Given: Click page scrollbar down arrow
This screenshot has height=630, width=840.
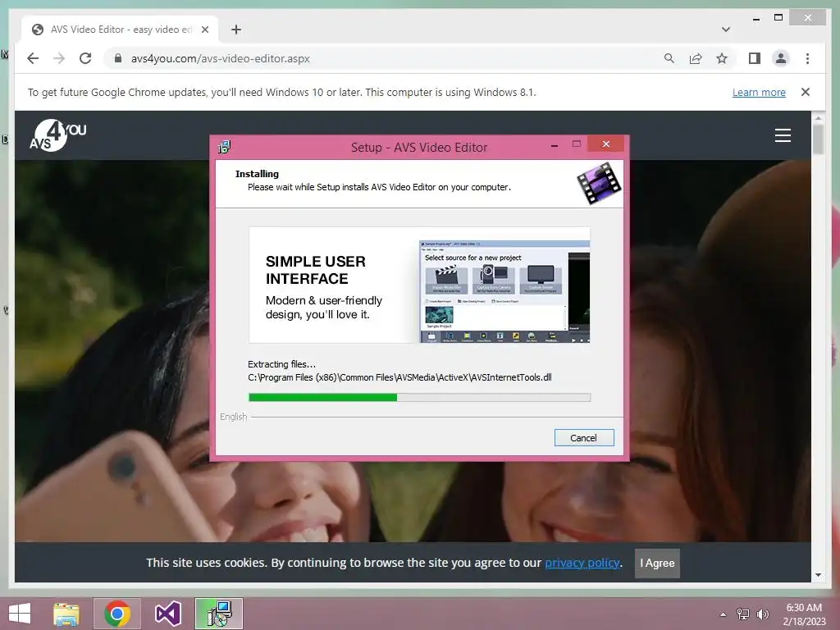Looking at the screenshot, I should tap(818, 575).
